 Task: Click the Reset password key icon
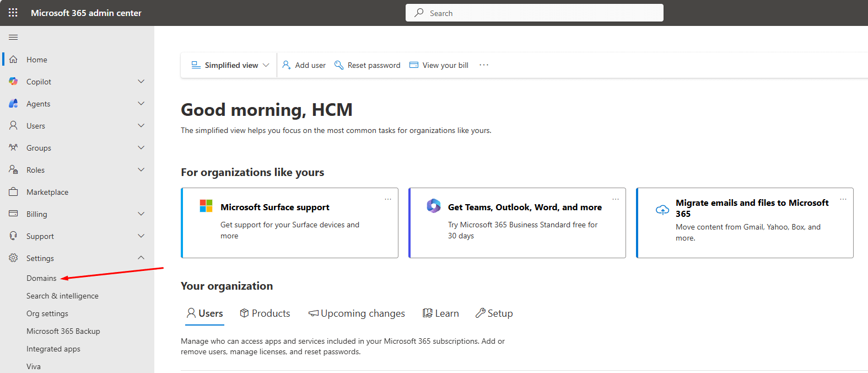339,65
